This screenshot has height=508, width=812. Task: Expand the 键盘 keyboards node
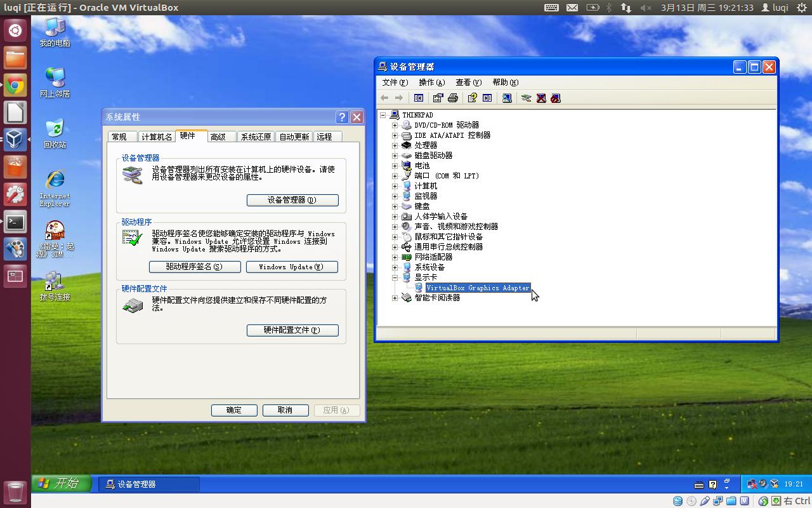point(395,206)
